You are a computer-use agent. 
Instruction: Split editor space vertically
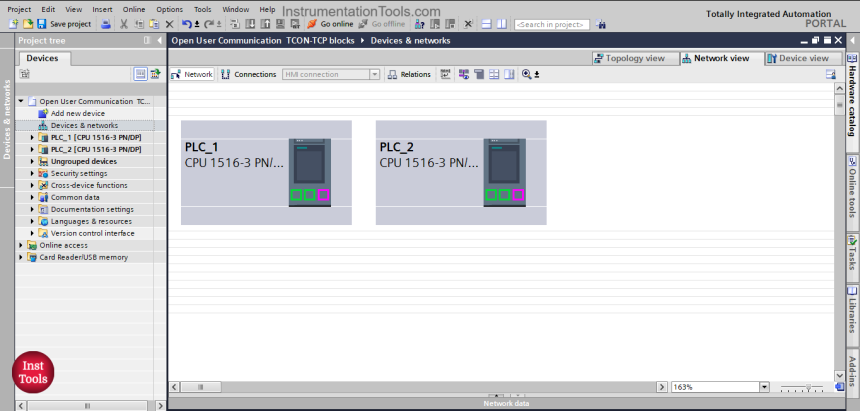[502, 24]
